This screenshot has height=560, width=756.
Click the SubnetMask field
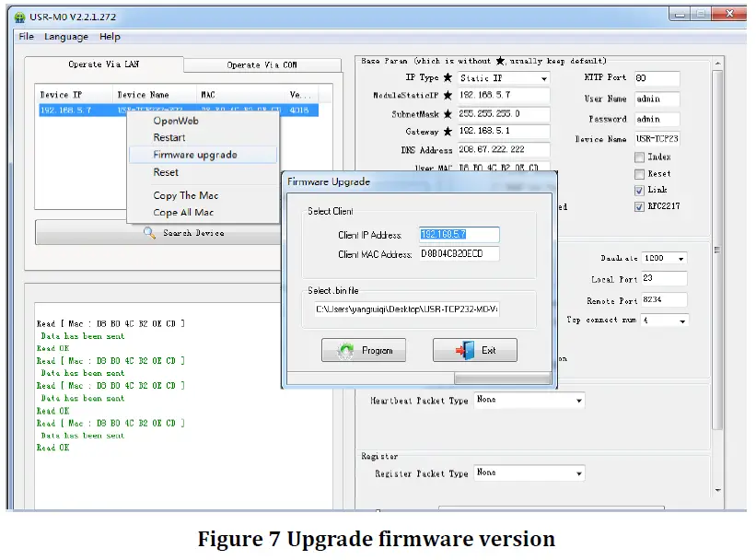[x=504, y=114]
